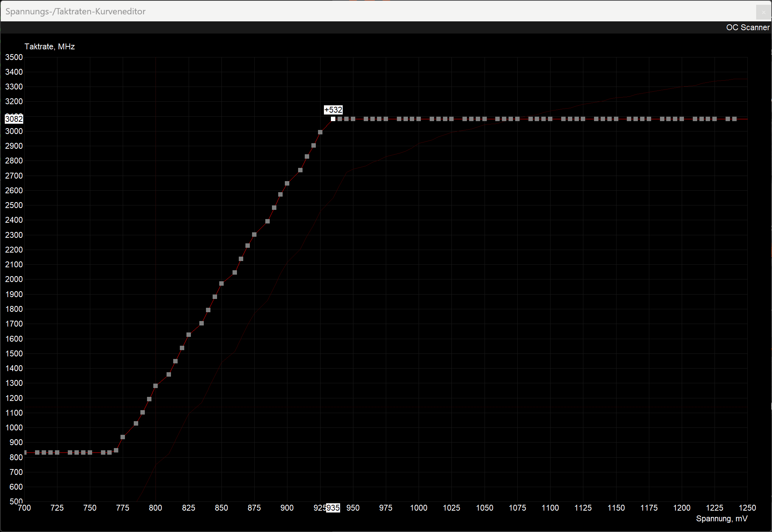Click the last curve point near 1240 mV
This screenshot has height=532, width=772.
pos(734,119)
